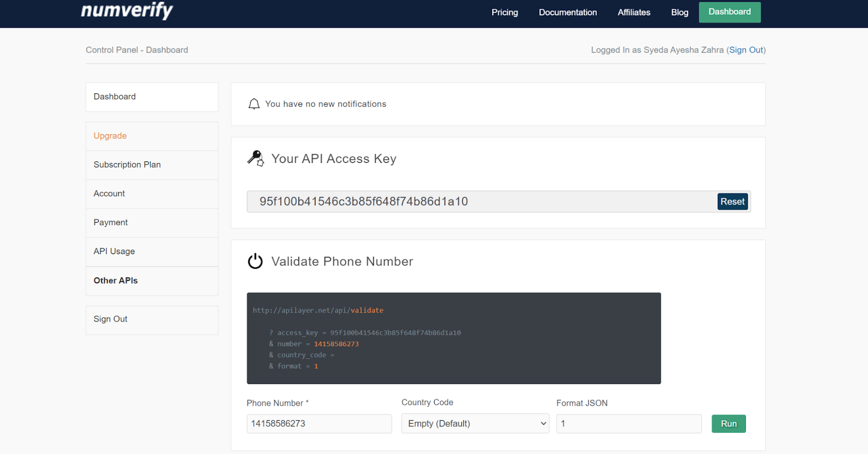Click the 'Country Code' label
This screenshot has height=454, width=868.
427,402
